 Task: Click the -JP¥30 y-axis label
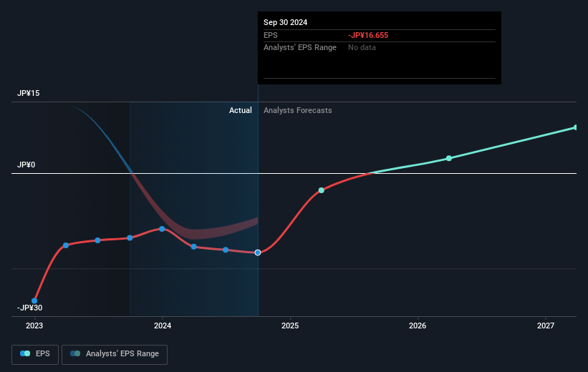tap(29, 308)
